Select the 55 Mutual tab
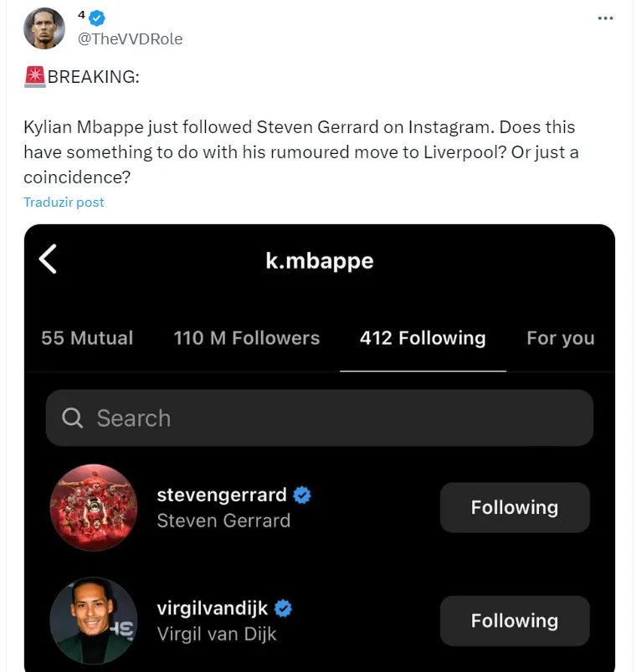 tap(87, 338)
